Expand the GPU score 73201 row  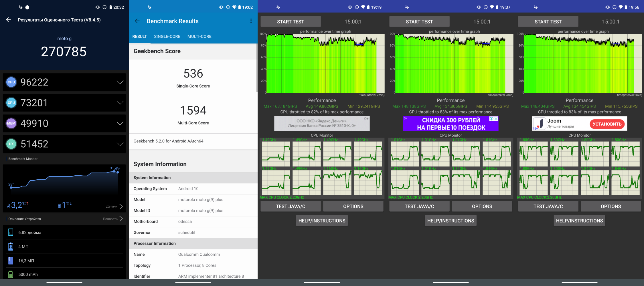(x=64, y=103)
